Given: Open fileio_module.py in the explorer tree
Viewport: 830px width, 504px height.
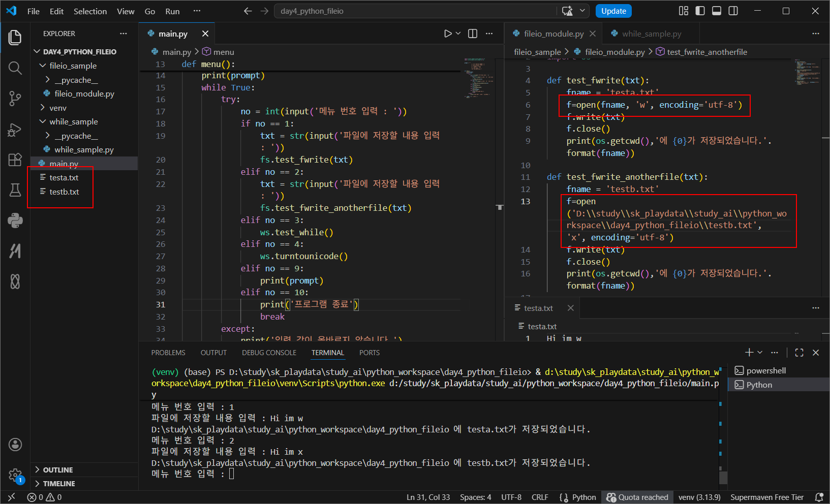Looking at the screenshot, I should click(x=84, y=93).
